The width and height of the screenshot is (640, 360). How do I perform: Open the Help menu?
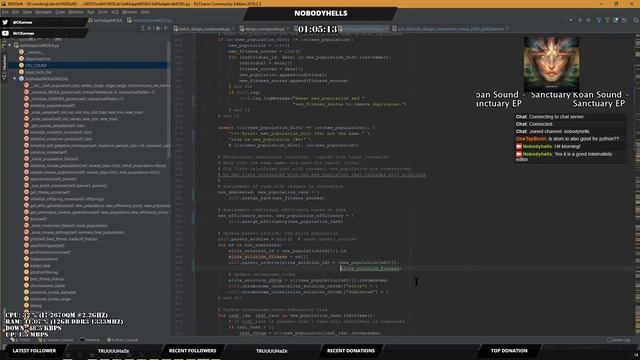[145, 12]
